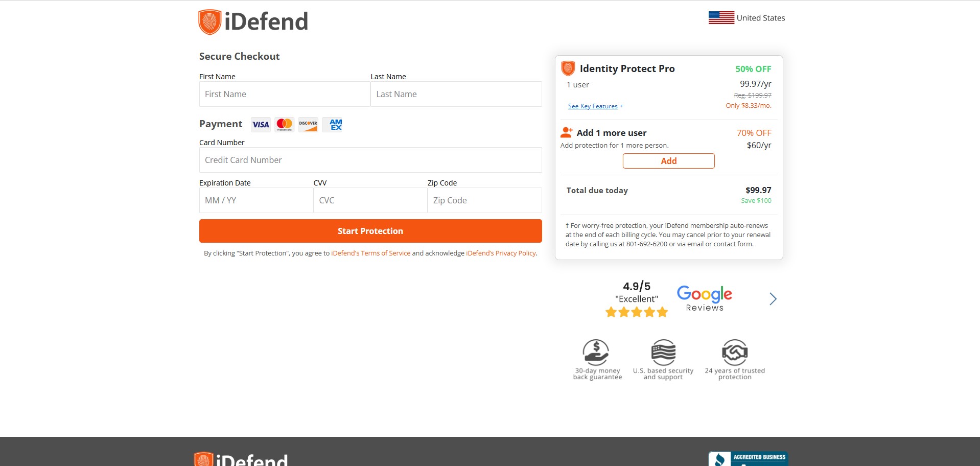Click the 30-day money back guarantee icon
Viewport: 980px width, 466px height.
(x=596, y=352)
